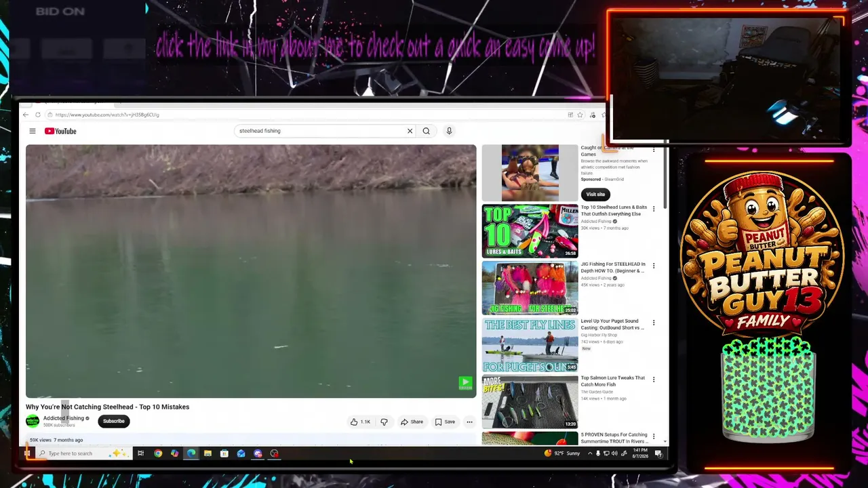Save the video to a playlist
This screenshot has height=488, width=868.
pyautogui.click(x=445, y=422)
